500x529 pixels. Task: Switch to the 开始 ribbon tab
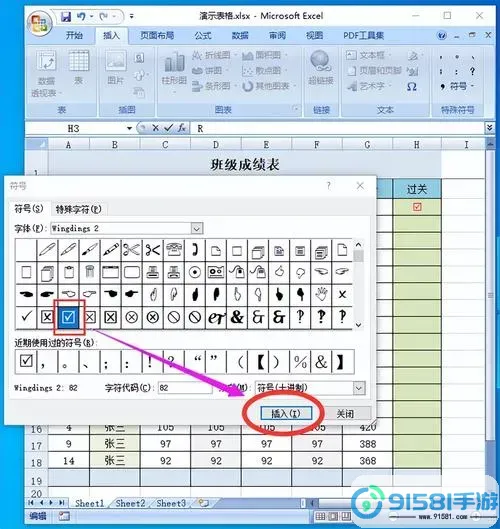(x=74, y=35)
